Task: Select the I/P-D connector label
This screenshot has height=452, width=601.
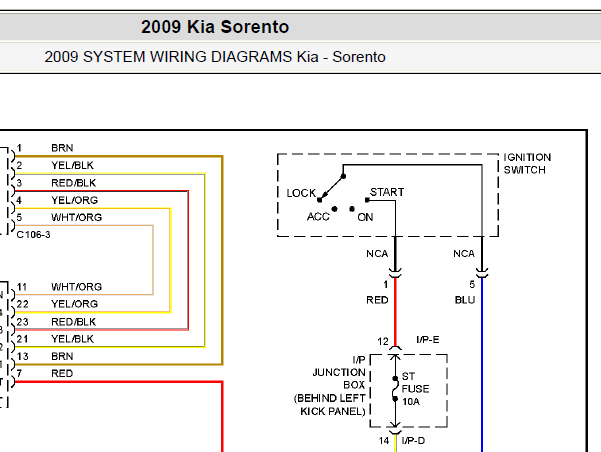Action: point(413,441)
